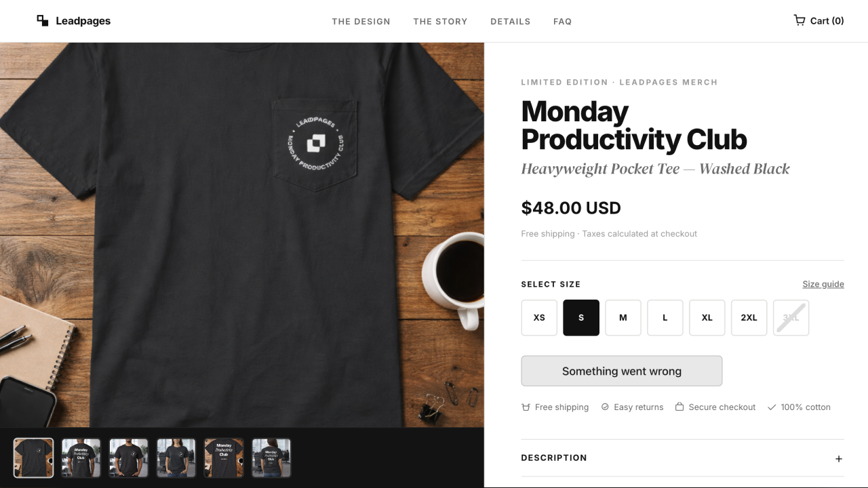Select size XS
This screenshot has width=868, height=488.
pos(539,317)
